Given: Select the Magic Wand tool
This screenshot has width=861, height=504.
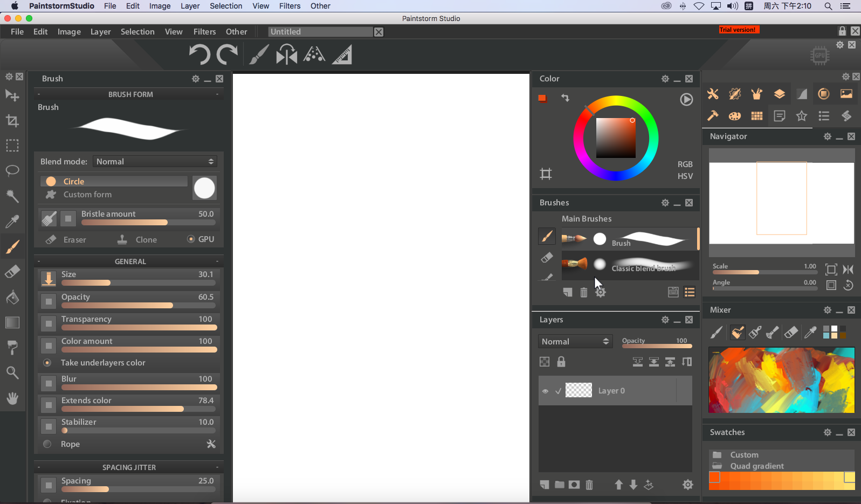Looking at the screenshot, I should click(12, 196).
